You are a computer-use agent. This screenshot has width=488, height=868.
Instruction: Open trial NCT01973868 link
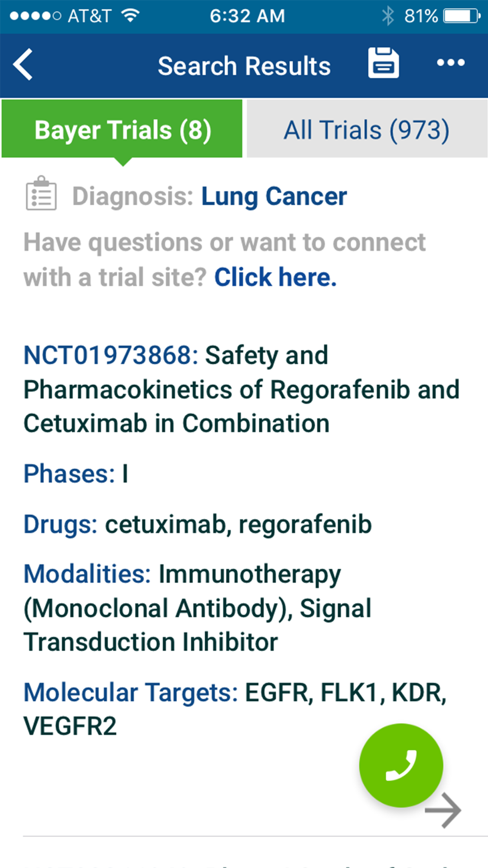[111, 355]
